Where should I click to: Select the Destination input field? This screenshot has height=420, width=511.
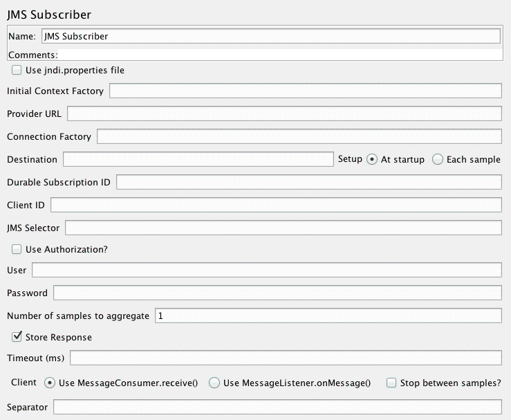click(198, 159)
